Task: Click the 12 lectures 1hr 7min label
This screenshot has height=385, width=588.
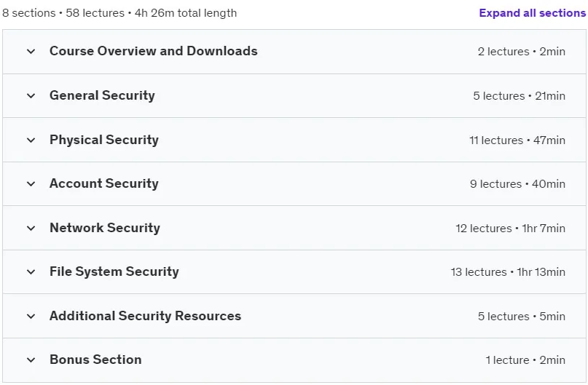Action: (510, 228)
